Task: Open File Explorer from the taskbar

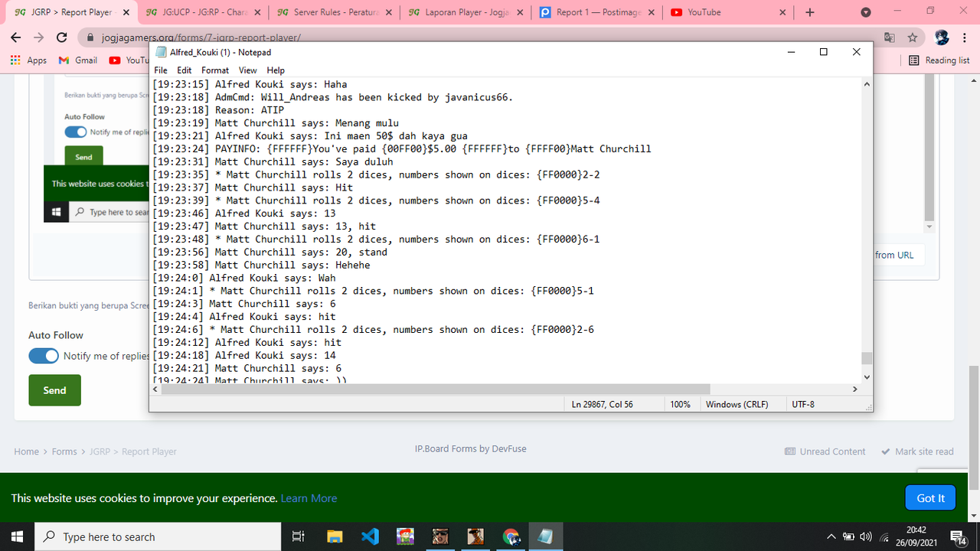Action: pos(335,536)
